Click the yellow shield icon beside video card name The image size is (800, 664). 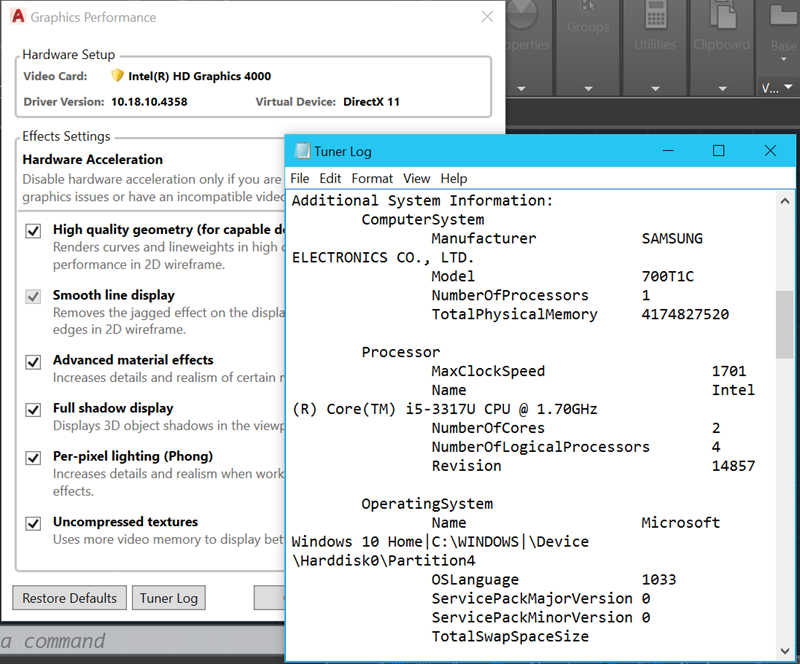coord(117,76)
